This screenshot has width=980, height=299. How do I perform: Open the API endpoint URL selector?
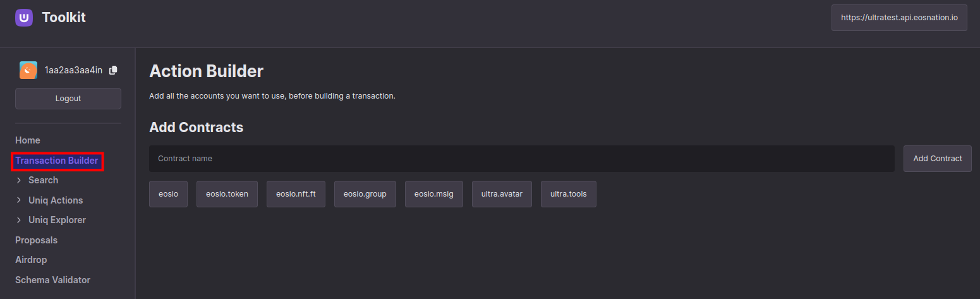point(899,18)
